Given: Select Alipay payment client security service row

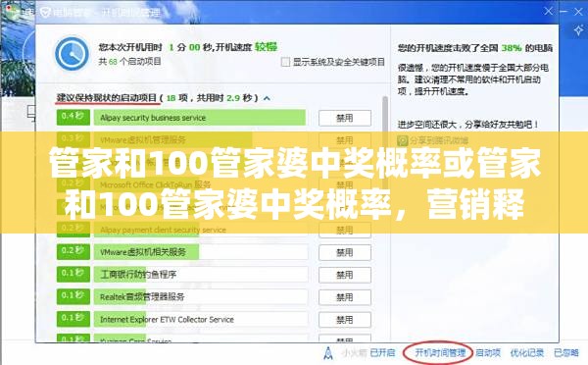Looking at the screenshot, I should pos(201,230).
